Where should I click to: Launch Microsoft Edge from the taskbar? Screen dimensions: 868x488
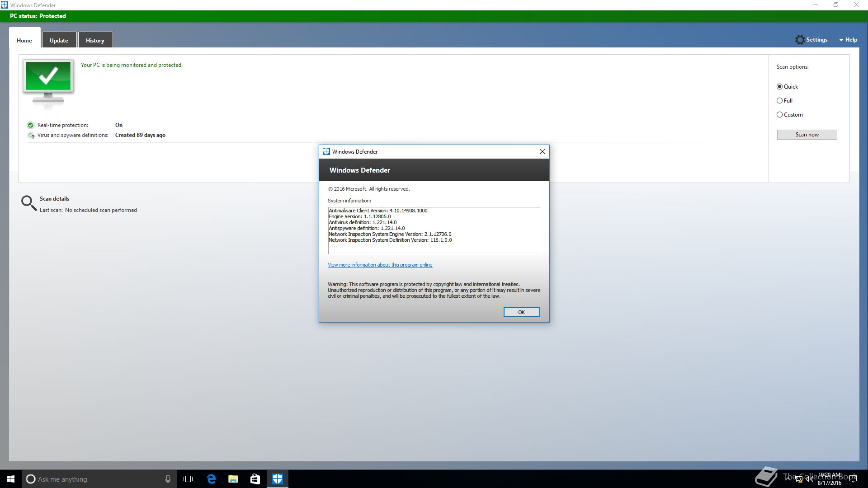211,479
